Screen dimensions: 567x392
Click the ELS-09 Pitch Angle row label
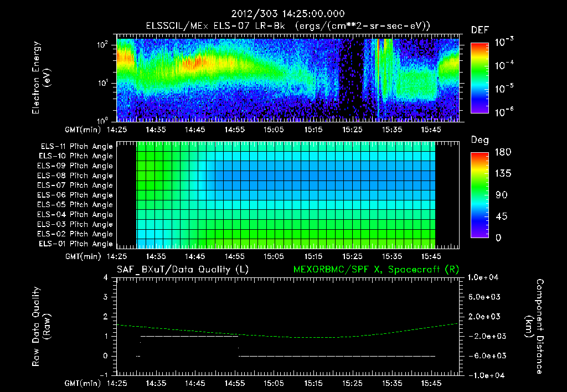(x=75, y=166)
